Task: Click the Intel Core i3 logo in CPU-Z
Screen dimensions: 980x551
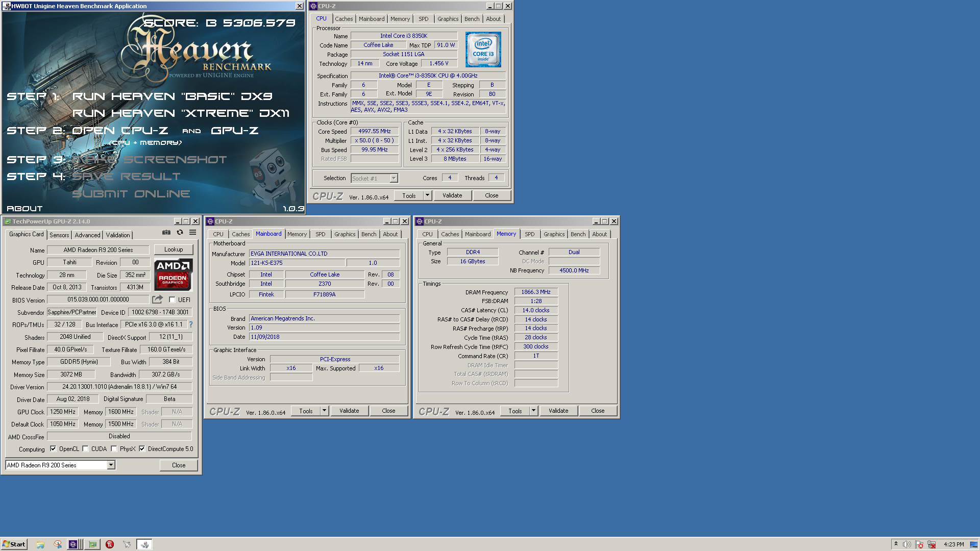Action: point(483,49)
